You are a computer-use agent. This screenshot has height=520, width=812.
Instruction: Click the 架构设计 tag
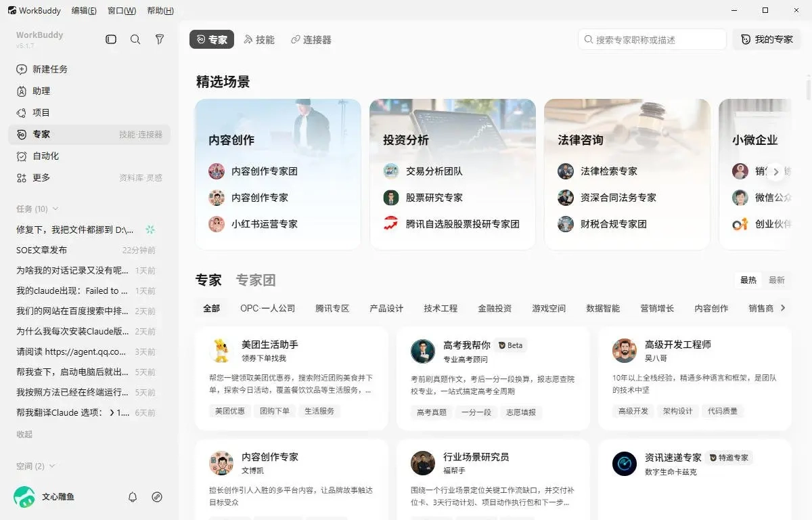point(678,411)
